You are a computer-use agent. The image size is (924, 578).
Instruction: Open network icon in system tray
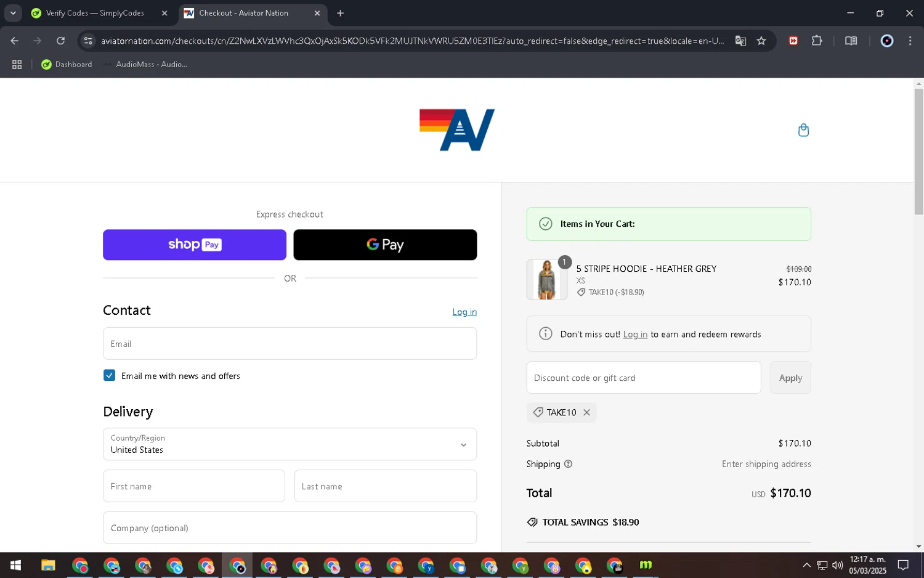tap(822, 565)
